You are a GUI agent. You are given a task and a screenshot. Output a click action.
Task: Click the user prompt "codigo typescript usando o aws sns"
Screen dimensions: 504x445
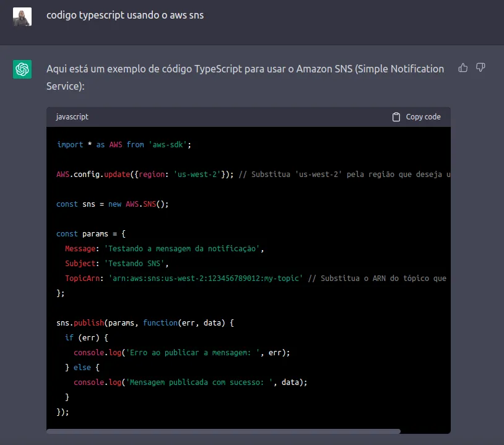[x=125, y=15]
